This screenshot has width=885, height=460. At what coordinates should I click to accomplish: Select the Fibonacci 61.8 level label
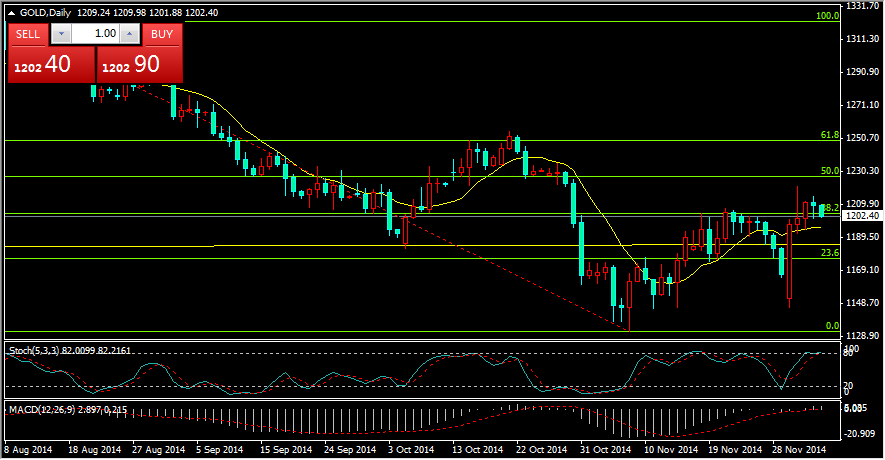tap(828, 135)
